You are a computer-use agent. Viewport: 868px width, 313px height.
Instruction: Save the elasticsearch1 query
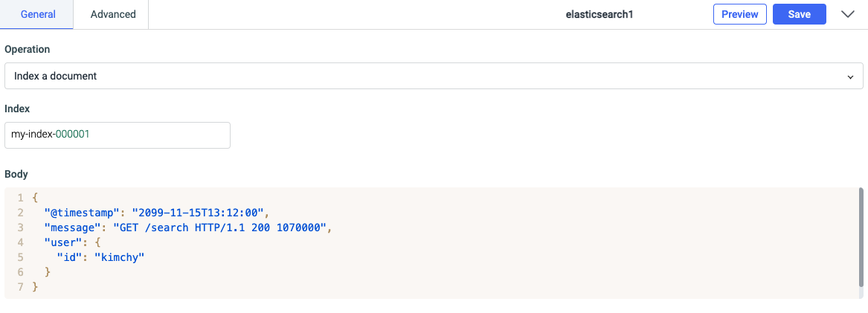[799, 14]
